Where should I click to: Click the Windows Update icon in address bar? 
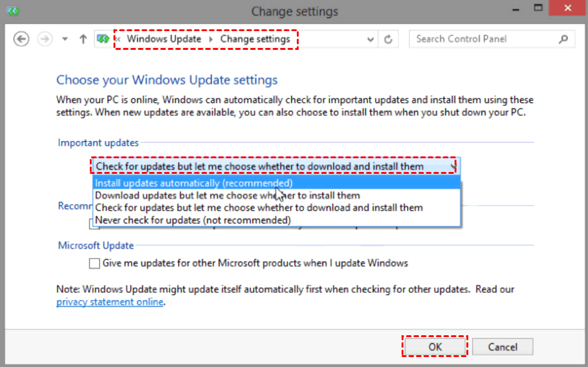tap(103, 39)
